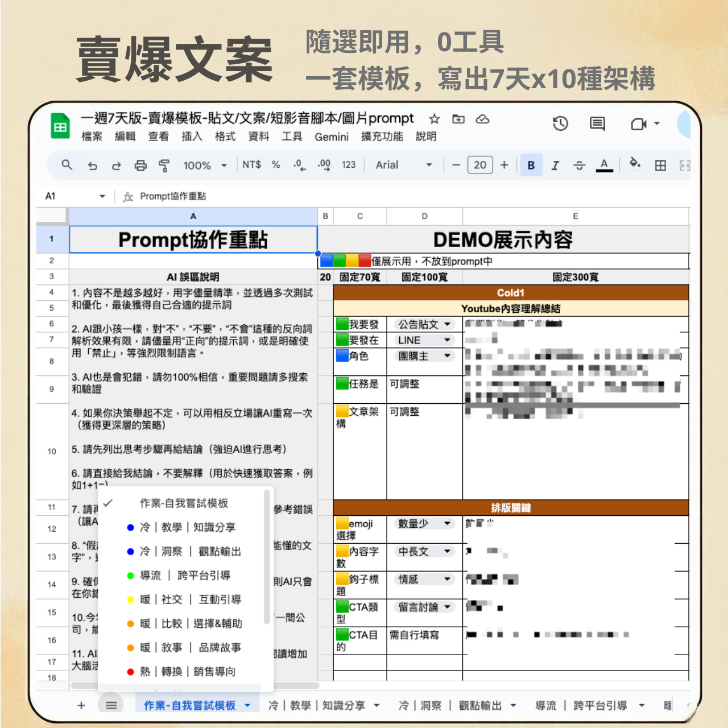Open the comments panel icon
Viewport: 728px width, 728px height.
pos(597,124)
